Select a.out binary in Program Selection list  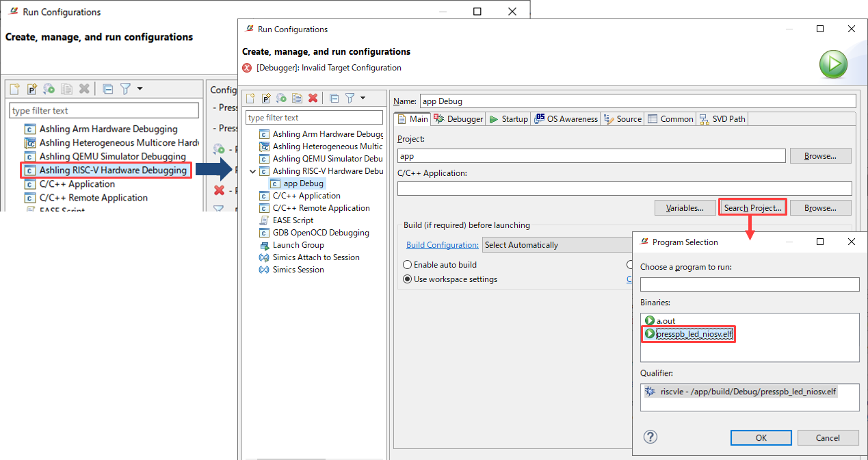point(659,320)
